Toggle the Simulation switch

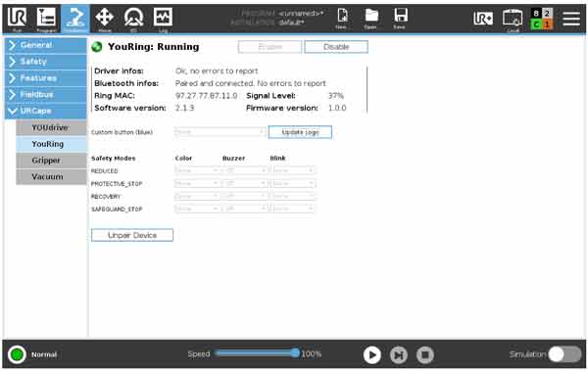coord(564,354)
